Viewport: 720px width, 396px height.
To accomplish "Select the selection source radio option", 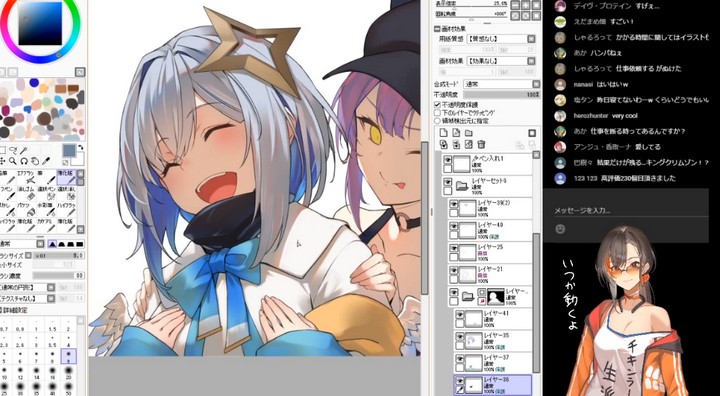I will tap(438, 120).
